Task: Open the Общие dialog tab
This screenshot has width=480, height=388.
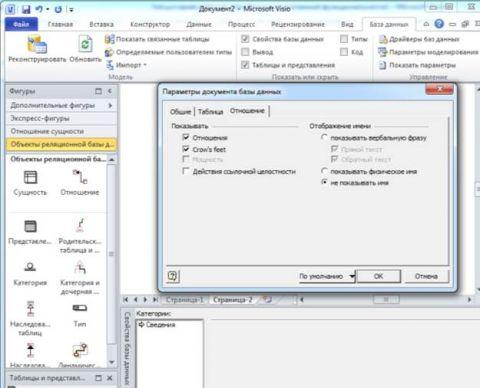Action: point(180,111)
